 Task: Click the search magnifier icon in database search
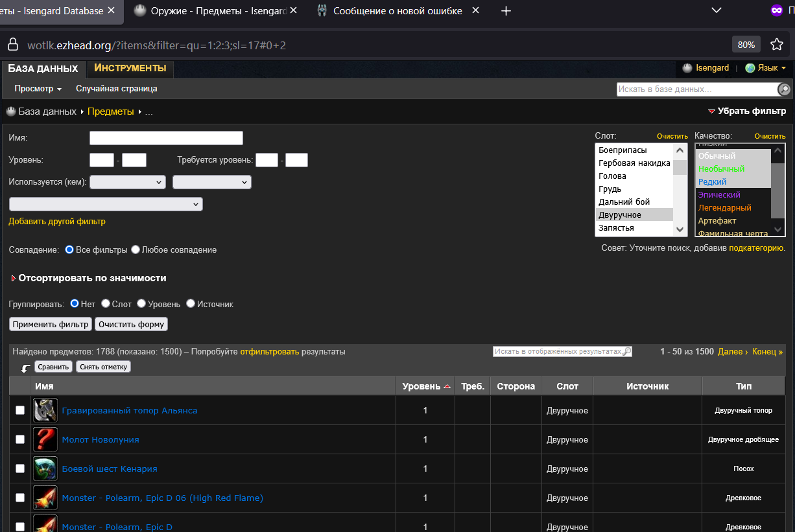tap(784, 89)
